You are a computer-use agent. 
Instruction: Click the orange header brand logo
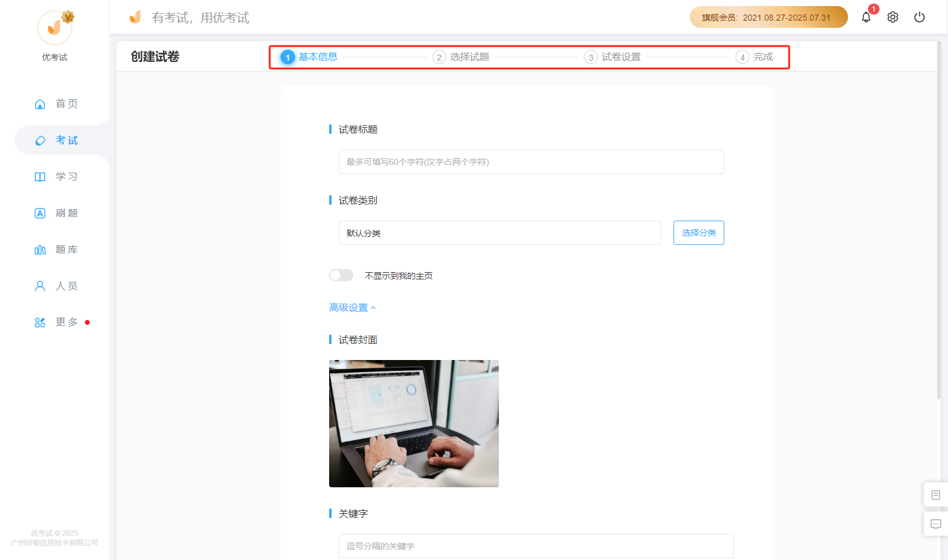tap(135, 17)
